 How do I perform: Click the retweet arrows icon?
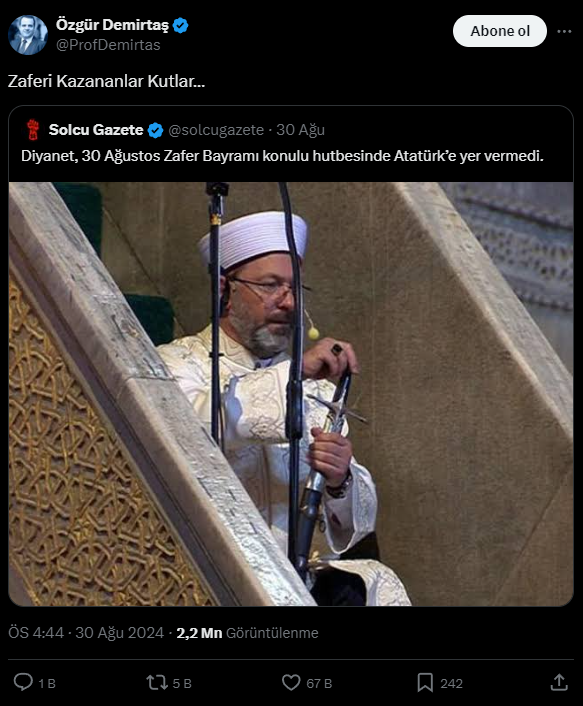pos(157,683)
